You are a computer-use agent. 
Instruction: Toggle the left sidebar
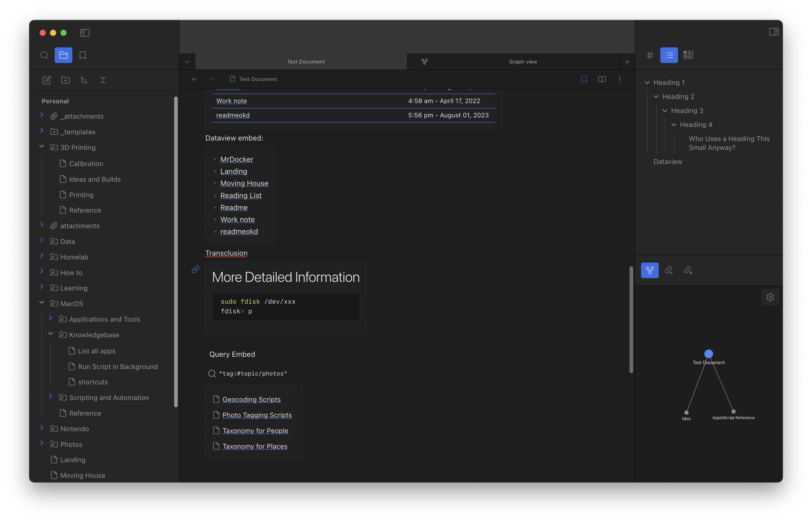click(85, 33)
